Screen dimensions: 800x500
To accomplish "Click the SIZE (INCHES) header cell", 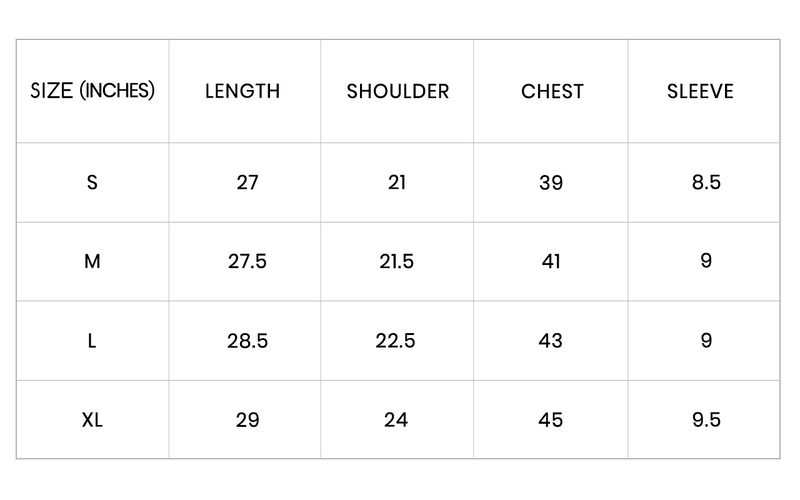I will [93, 91].
